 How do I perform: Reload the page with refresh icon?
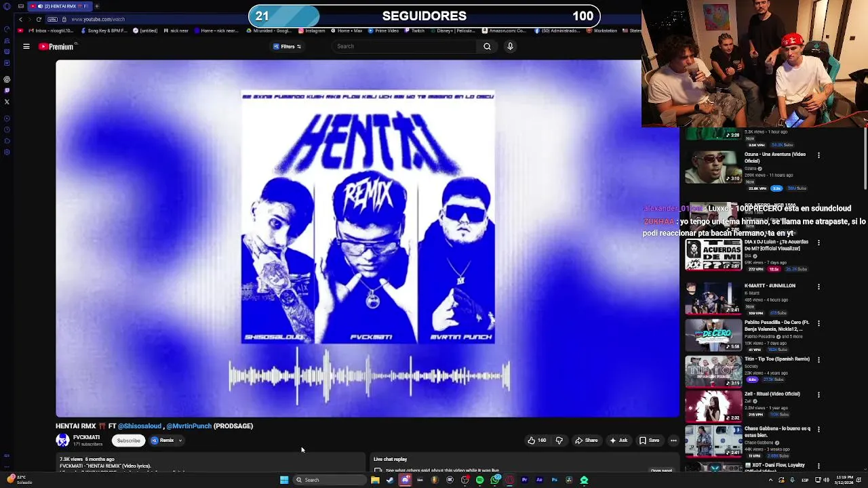(x=39, y=20)
